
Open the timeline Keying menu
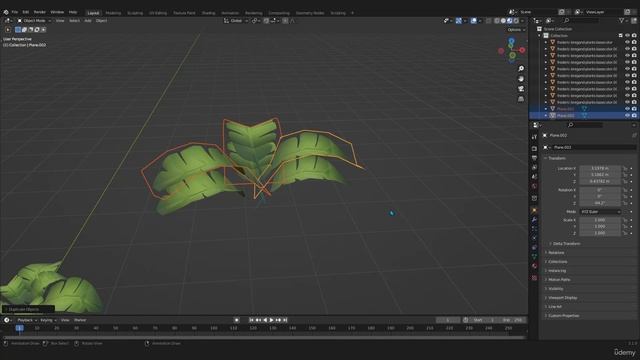point(48,320)
